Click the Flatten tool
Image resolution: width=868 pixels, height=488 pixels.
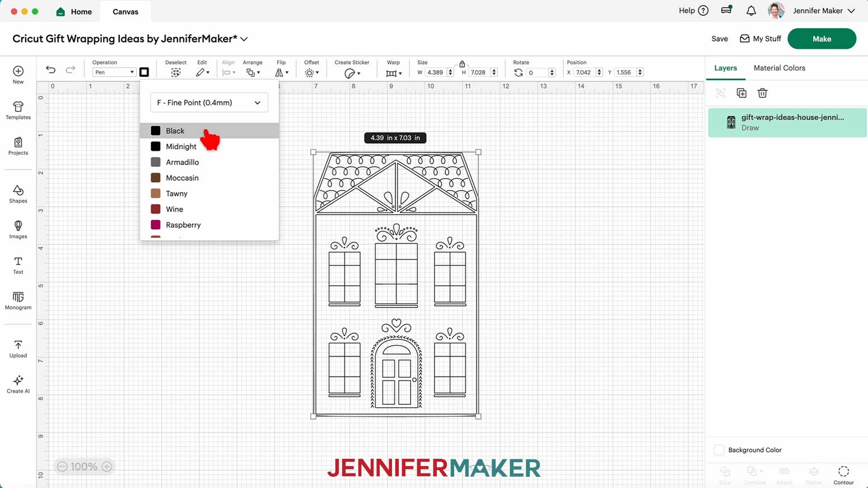pyautogui.click(x=814, y=475)
